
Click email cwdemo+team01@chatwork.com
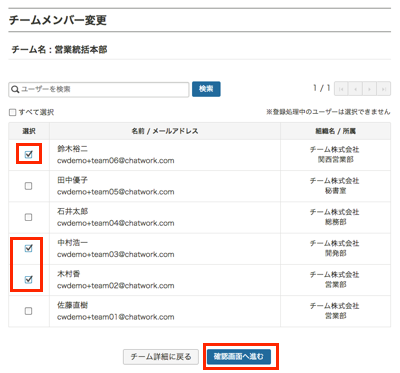click(x=116, y=317)
